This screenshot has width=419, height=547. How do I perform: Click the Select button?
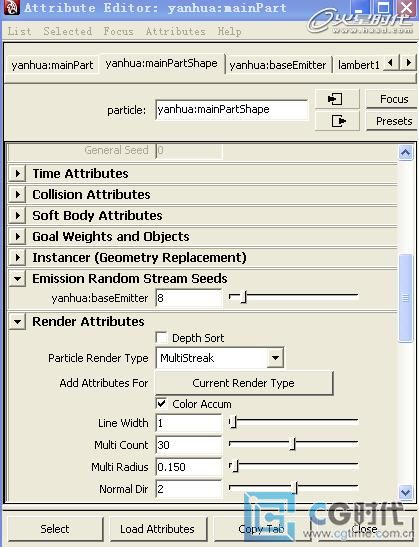[x=55, y=529]
